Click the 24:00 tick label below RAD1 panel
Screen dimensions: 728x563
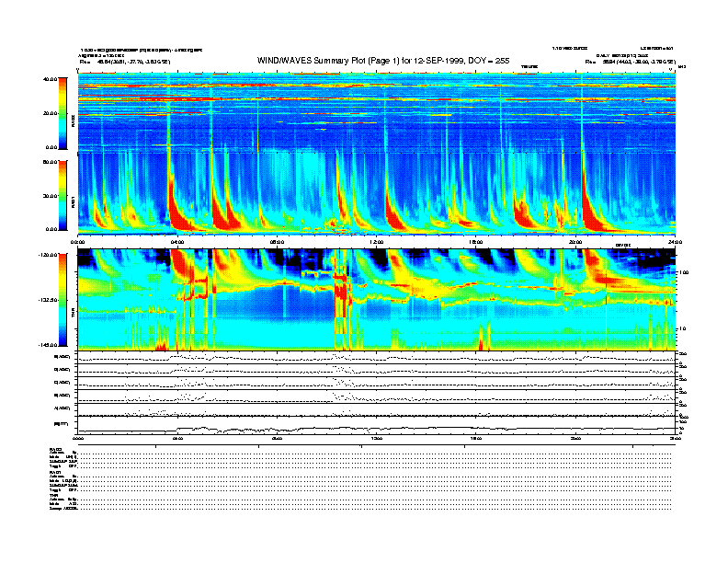675,242
